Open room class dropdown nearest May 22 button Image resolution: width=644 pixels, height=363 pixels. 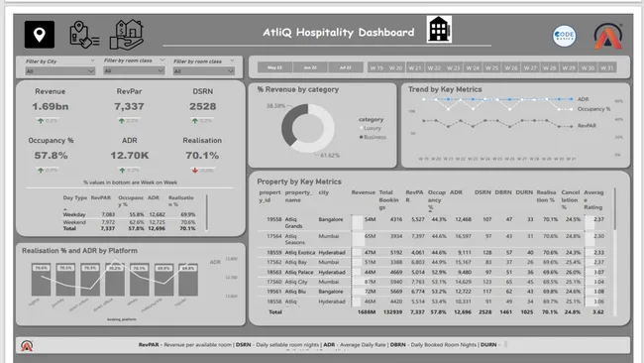point(204,71)
